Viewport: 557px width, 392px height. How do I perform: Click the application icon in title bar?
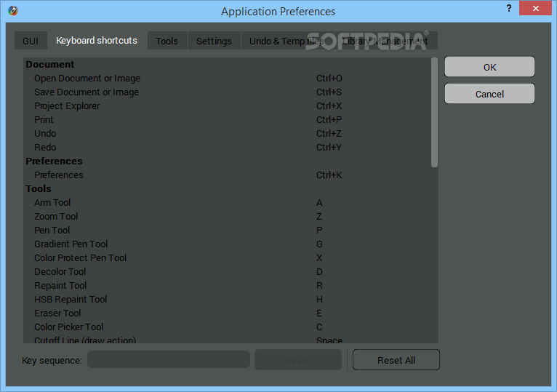click(x=13, y=11)
